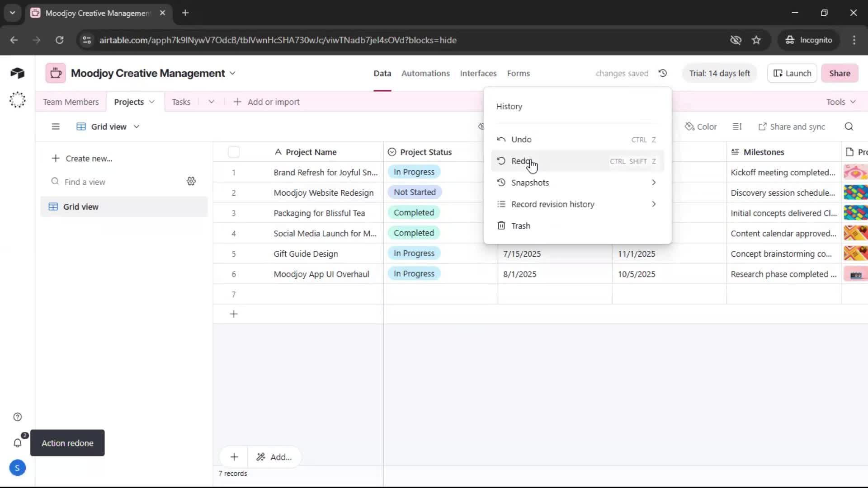
Task: Click the Color paint bucket button
Action: click(701, 127)
